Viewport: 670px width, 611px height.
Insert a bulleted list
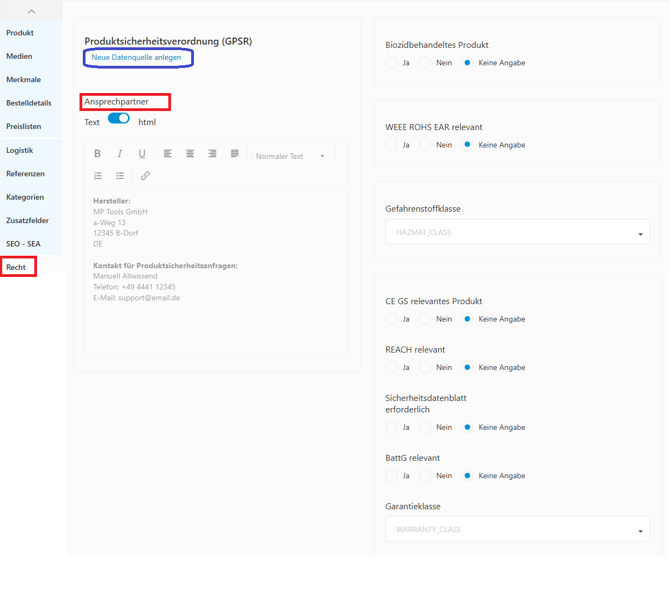[x=120, y=176]
